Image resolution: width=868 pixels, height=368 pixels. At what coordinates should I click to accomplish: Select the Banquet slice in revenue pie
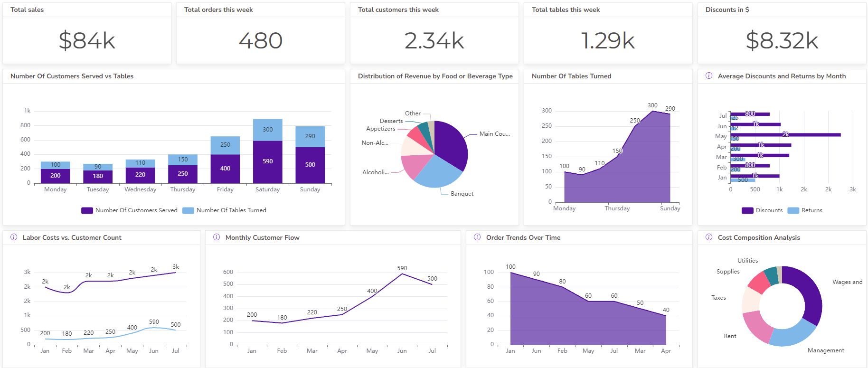pos(437,172)
